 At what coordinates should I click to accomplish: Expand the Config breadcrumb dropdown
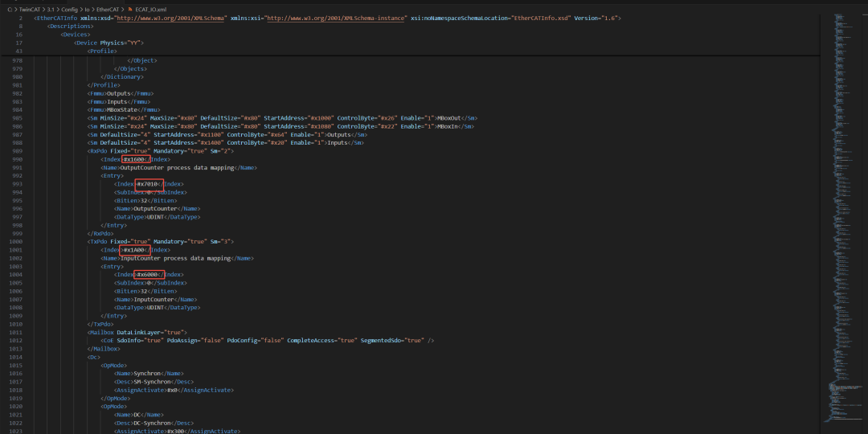pyautogui.click(x=70, y=9)
